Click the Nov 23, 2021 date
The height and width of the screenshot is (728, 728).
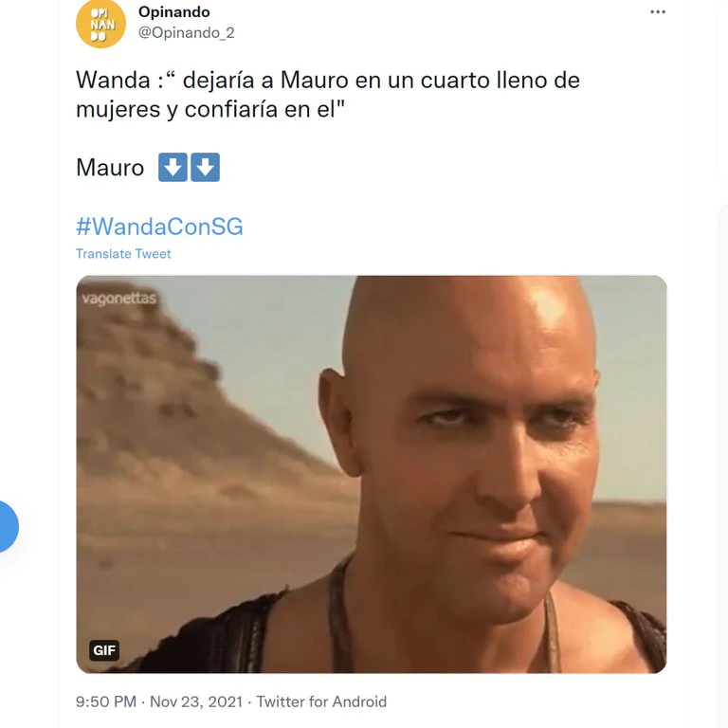196,701
